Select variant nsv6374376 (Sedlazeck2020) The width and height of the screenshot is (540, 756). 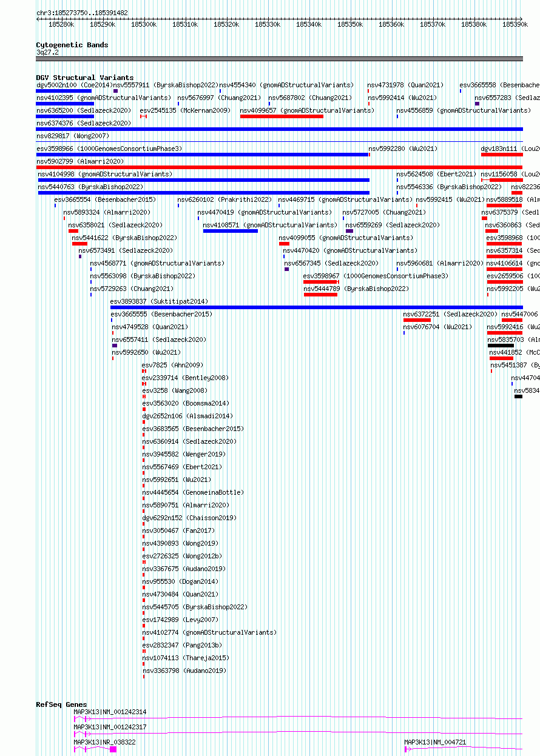pyautogui.click(x=83, y=123)
